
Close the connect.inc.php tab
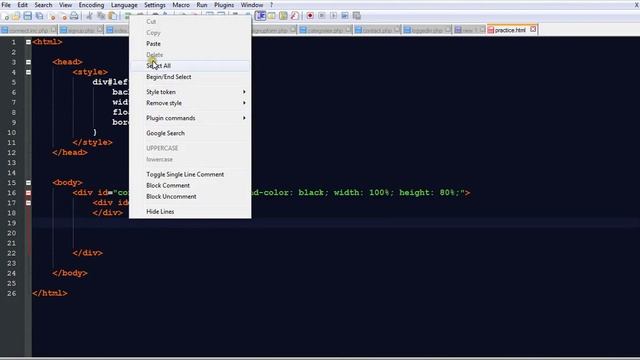pos(53,30)
